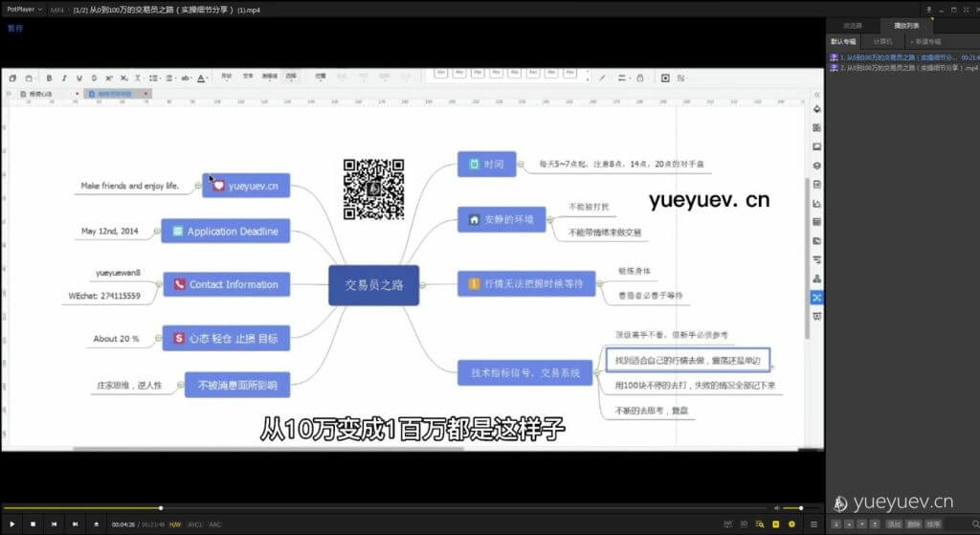Click the canvas horizontal scrollbar

269,448
